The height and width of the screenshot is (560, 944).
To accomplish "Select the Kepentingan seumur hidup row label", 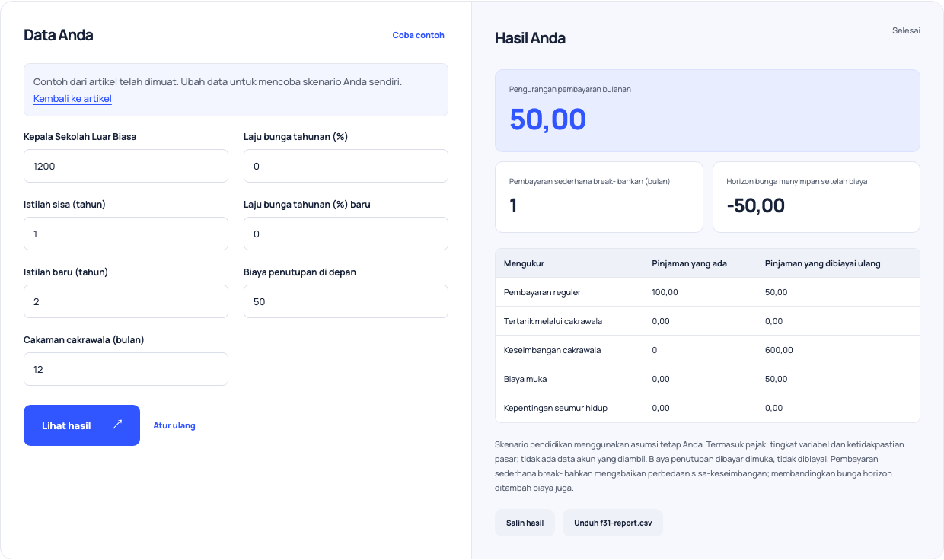I will click(x=556, y=408).
